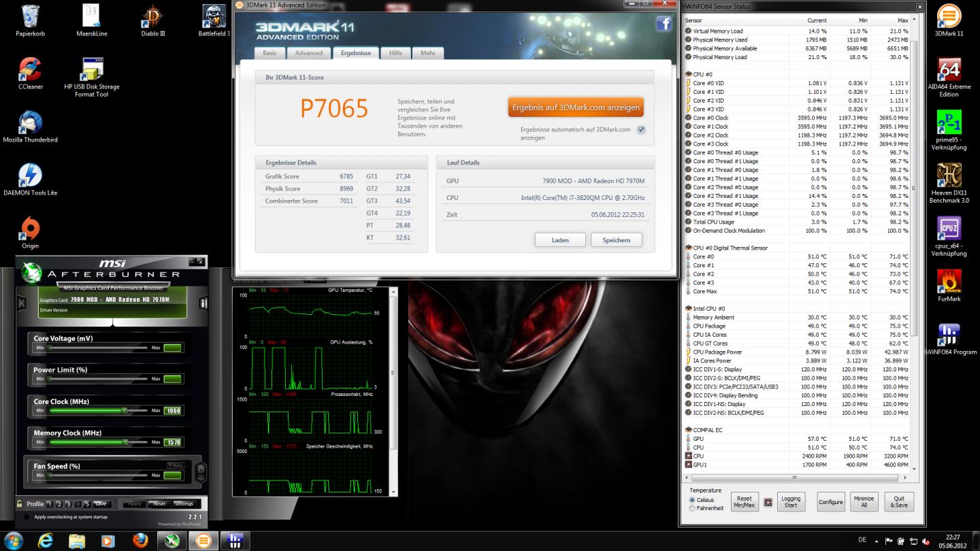Save the Afterburner profile with save button

coord(101,504)
